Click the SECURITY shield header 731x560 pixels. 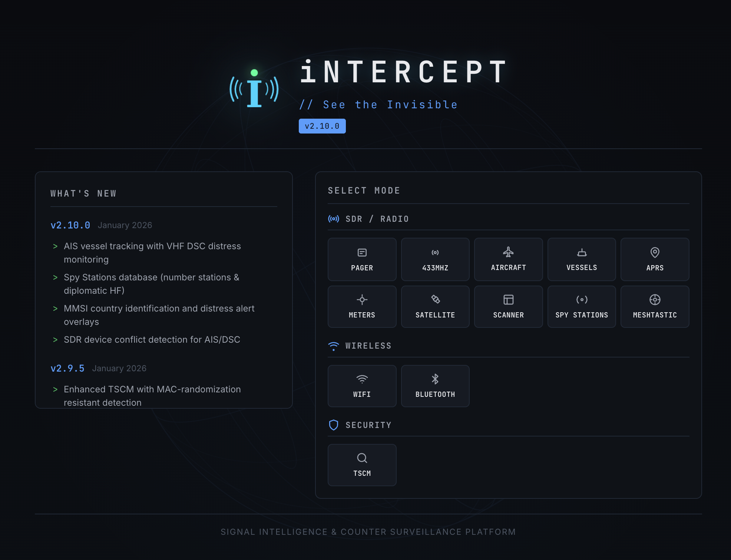[360, 425]
